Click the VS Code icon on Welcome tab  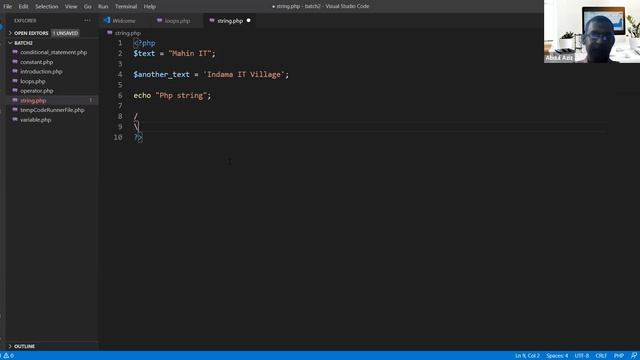107,20
